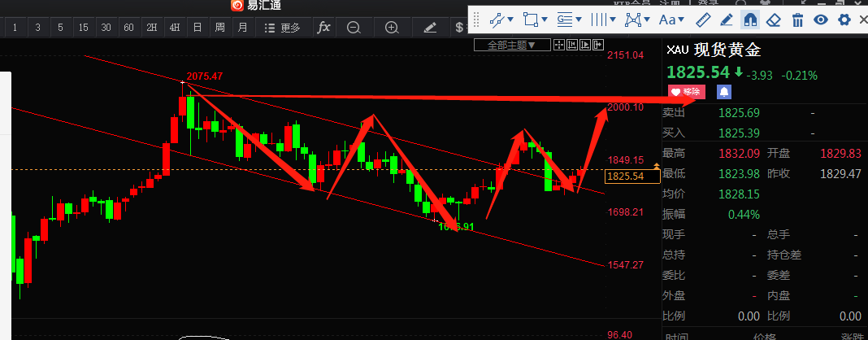868x340 pixels.
Task: Toggle the 4H timeframe
Action: (x=174, y=27)
